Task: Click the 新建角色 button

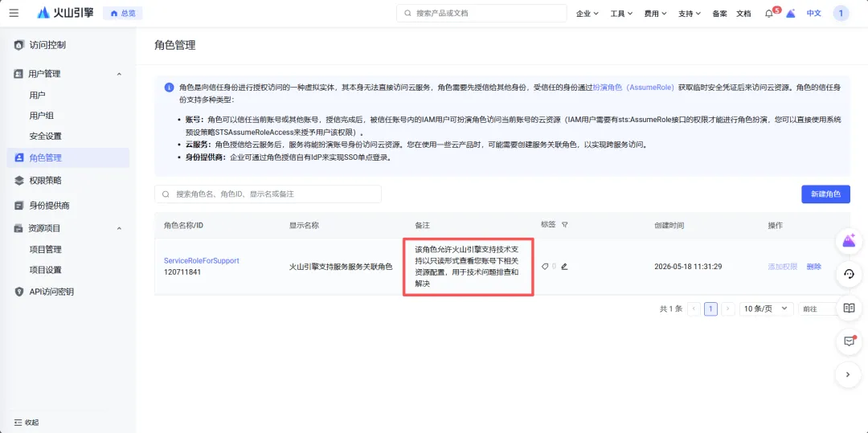Action: point(825,194)
